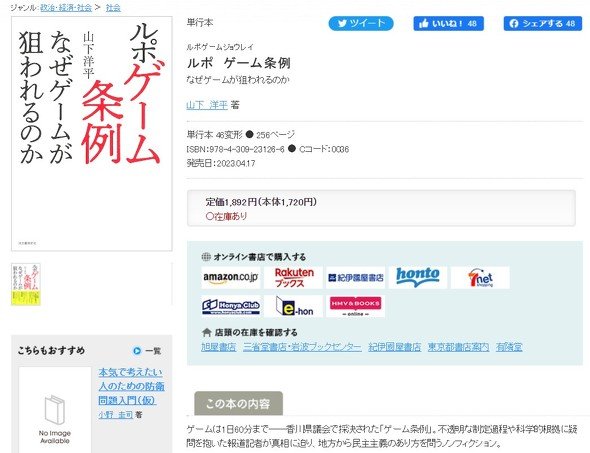Open the e-hon store logo
This screenshot has width=590, height=453.
pos(293,306)
